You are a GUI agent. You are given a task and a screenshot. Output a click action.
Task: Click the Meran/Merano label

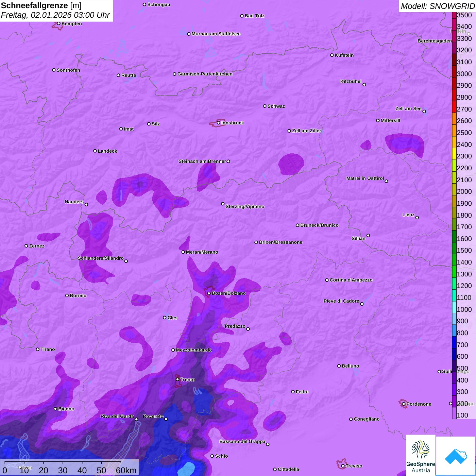202,252
